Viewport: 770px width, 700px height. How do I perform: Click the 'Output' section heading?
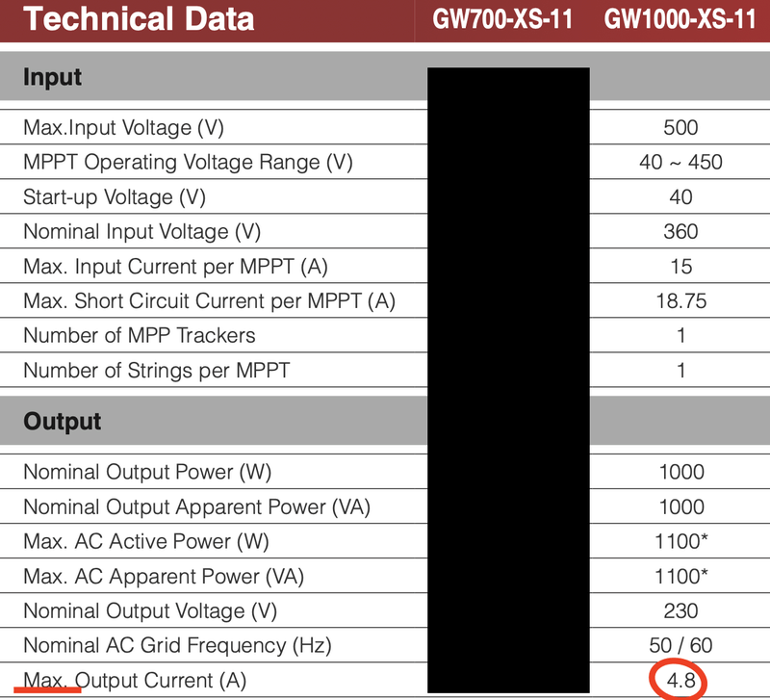pos(63,422)
